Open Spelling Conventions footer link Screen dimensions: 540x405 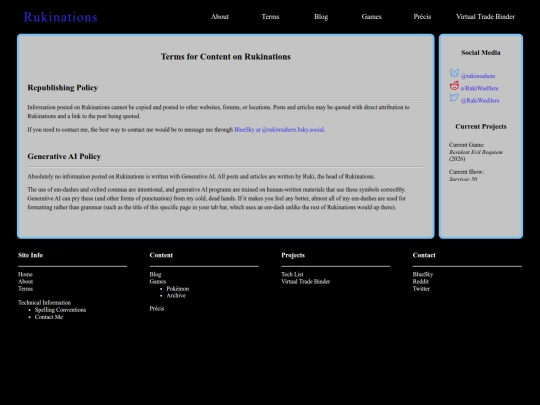(60, 310)
